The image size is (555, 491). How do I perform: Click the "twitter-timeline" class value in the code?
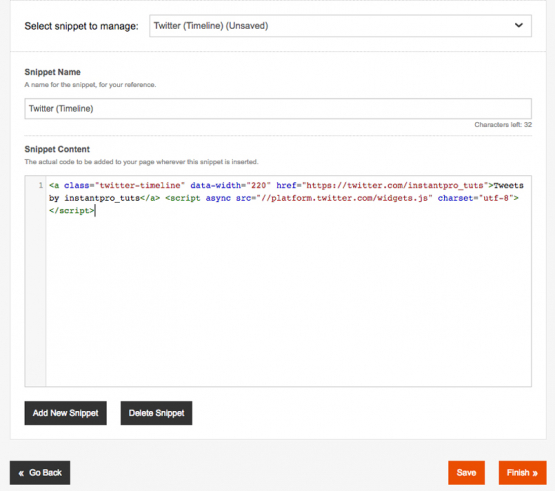point(140,185)
